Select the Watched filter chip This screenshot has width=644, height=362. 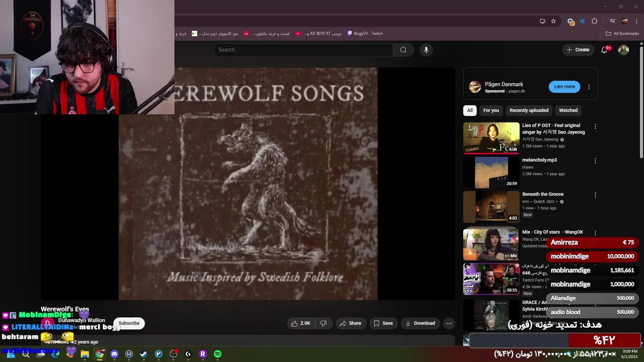pos(568,110)
